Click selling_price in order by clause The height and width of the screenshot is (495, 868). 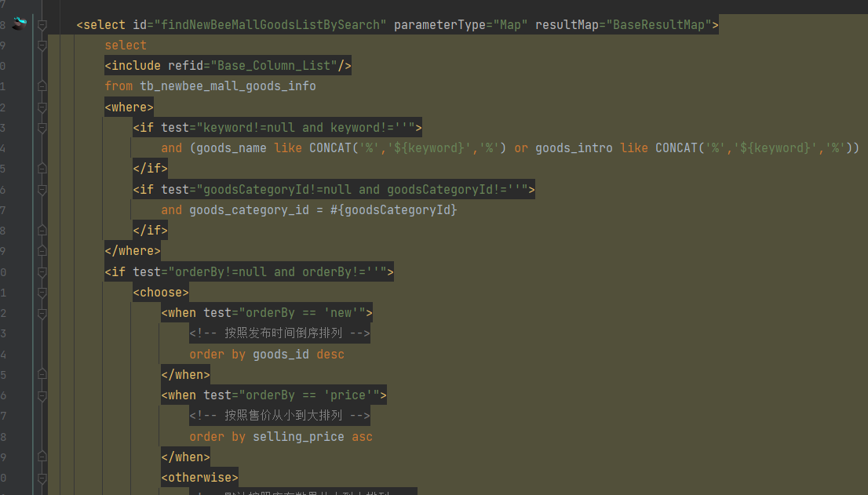point(298,437)
